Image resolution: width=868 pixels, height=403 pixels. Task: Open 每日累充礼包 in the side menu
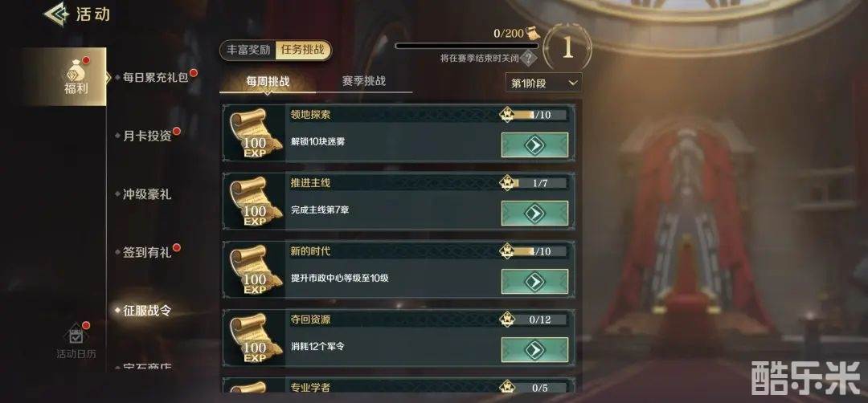click(x=156, y=77)
